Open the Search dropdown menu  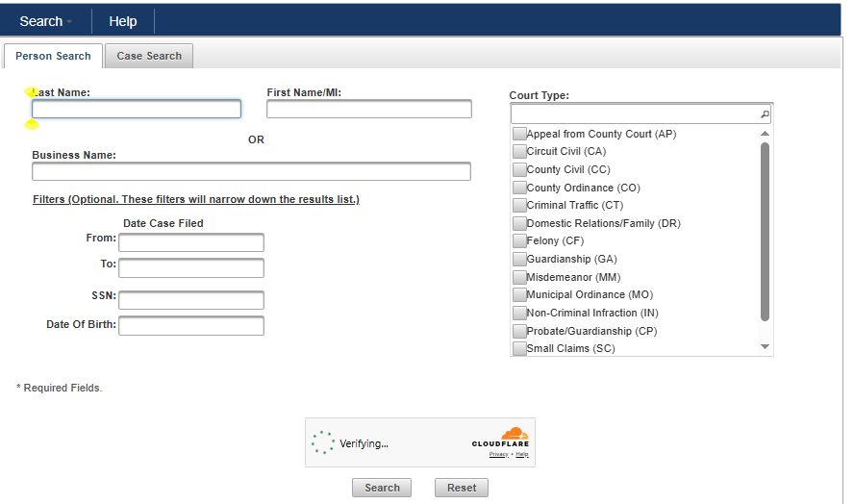(46, 21)
